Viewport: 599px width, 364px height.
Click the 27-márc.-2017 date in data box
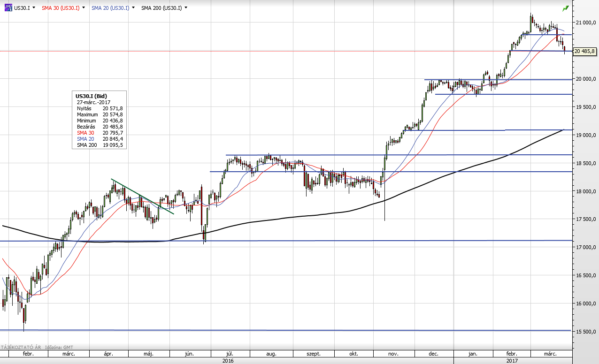(93, 102)
